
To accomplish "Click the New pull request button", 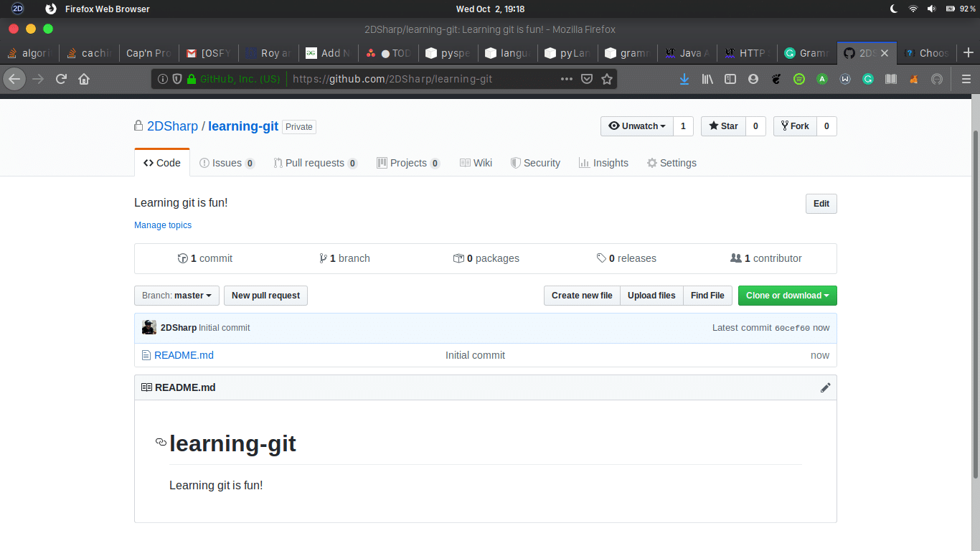I will tap(265, 296).
